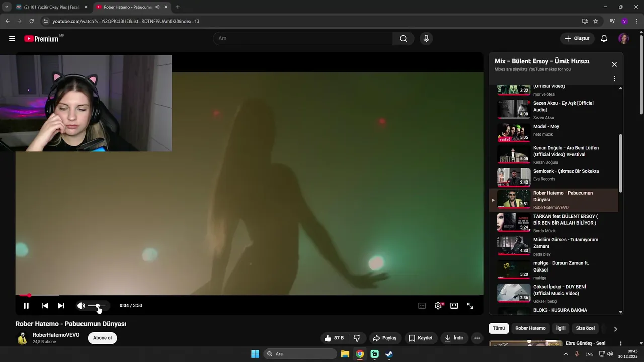This screenshot has height=362, width=644.
Task: Select the İlgili filter chip
Action: coord(560,328)
